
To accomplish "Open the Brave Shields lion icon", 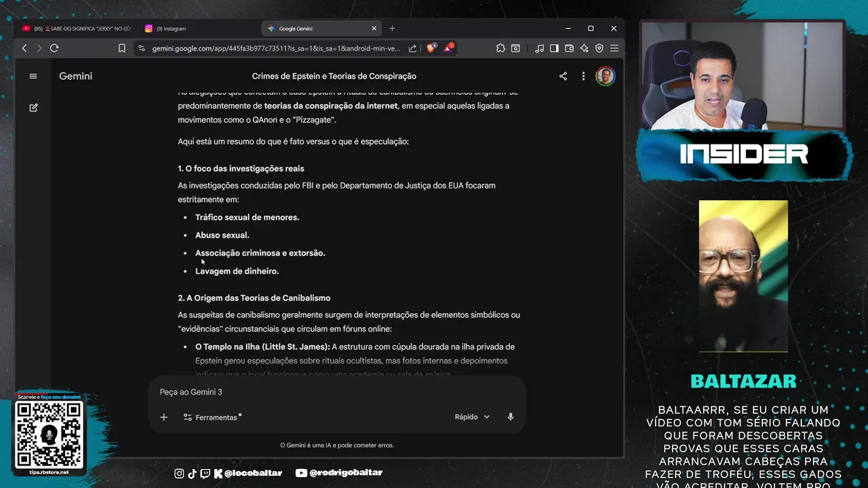I will [x=431, y=48].
